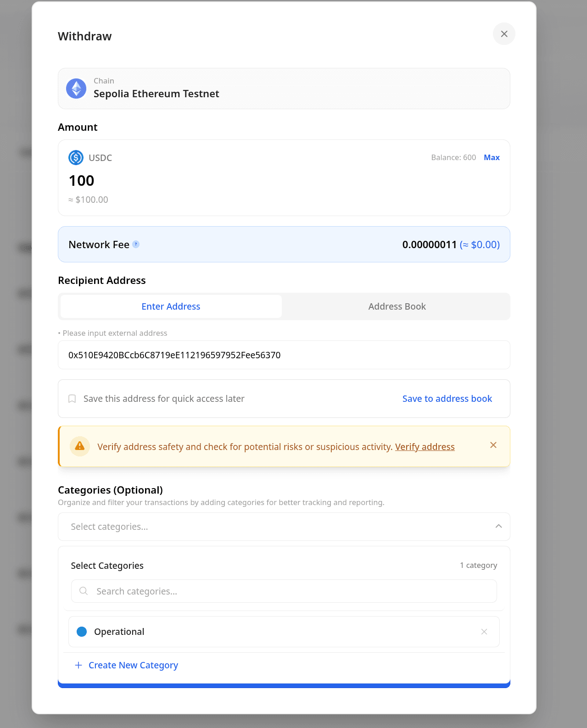Click Save to address book link
Image resolution: width=587 pixels, height=728 pixels.
point(447,399)
